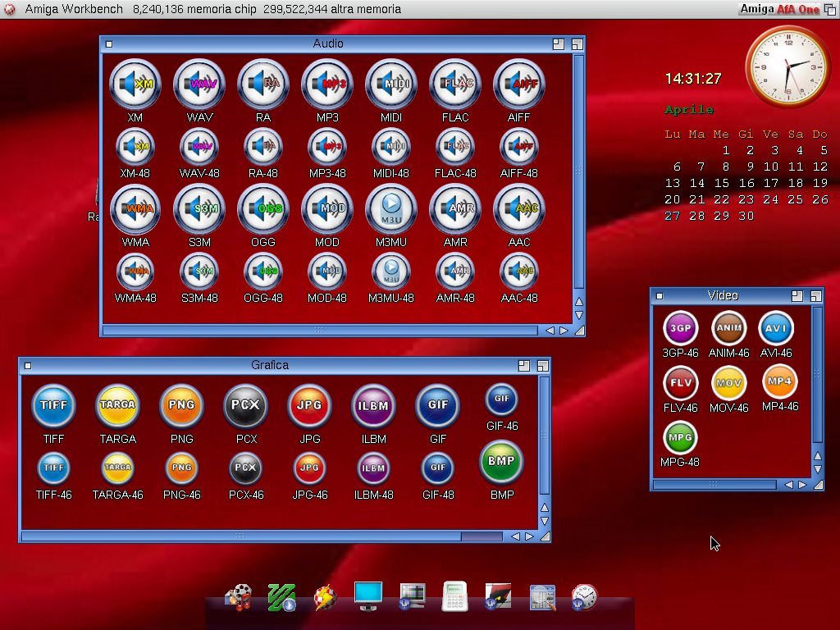Click the film reel dock icon
840x630 pixels.
(239, 596)
